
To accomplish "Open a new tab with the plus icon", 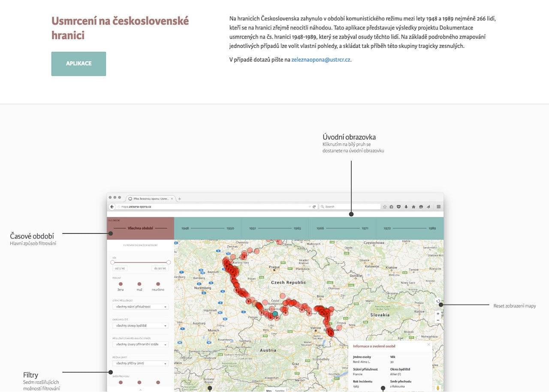I will [x=180, y=199].
